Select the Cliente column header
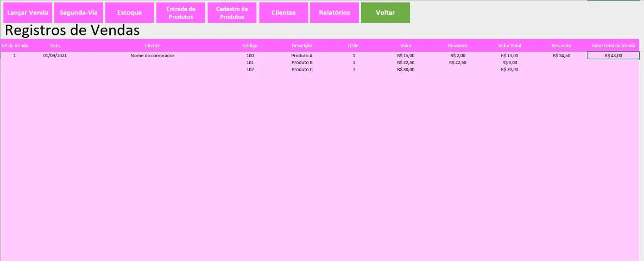The image size is (644, 261). point(153,46)
